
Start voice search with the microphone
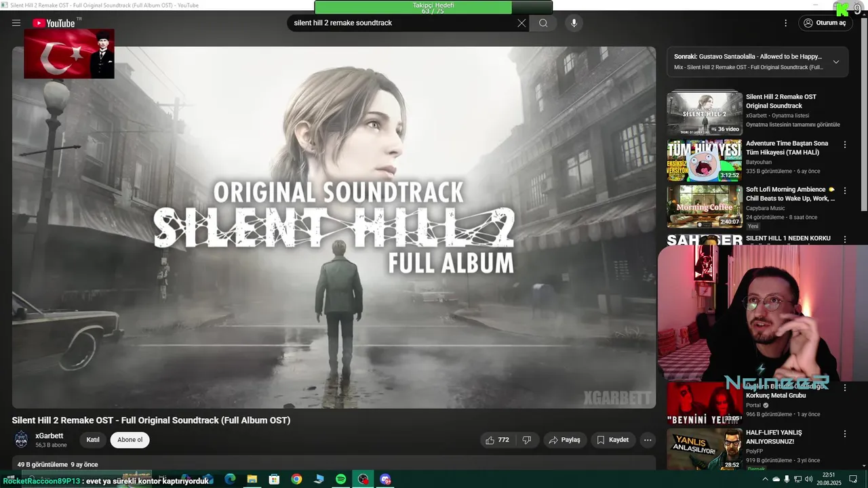pos(574,23)
